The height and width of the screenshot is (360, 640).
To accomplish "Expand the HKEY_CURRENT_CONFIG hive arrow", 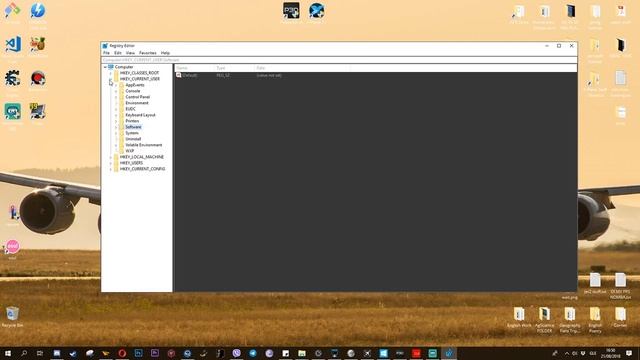I will pos(111,169).
